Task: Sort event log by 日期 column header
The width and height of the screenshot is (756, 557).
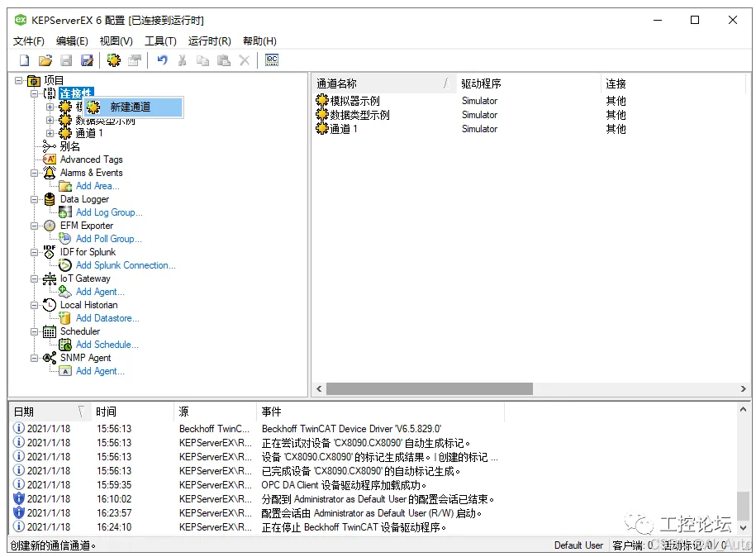Action: click(x=50, y=412)
